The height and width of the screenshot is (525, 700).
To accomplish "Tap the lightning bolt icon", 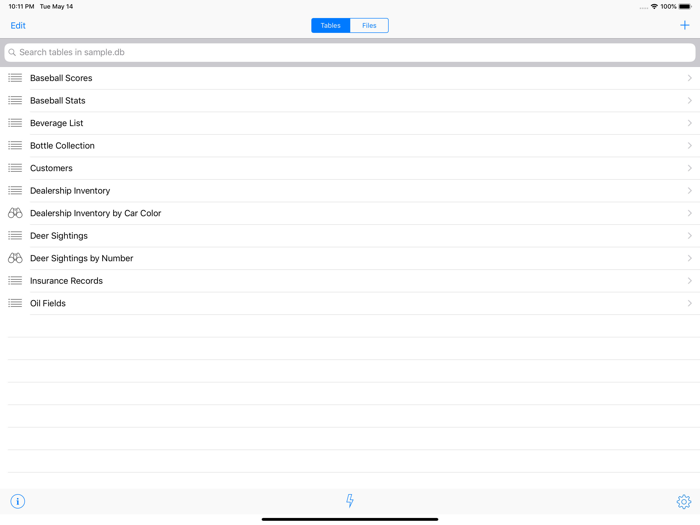I will [x=350, y=501].
